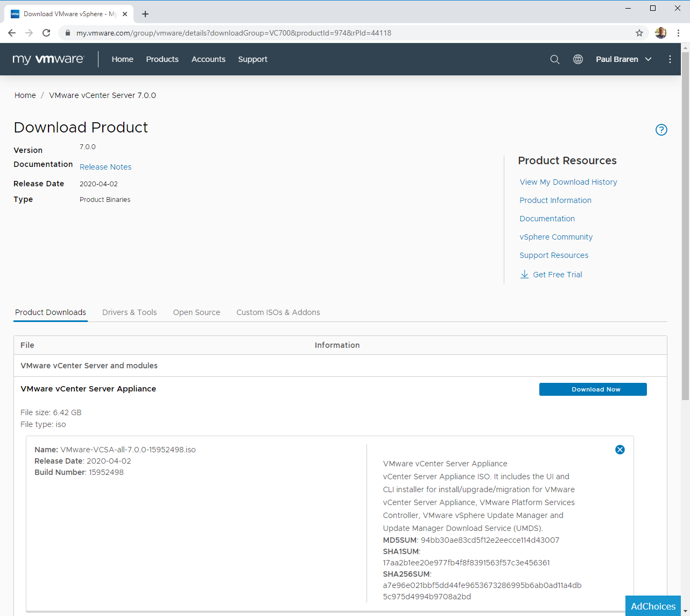
Task: Open the Accounts nav menu
Action: (x=209, y=59)
